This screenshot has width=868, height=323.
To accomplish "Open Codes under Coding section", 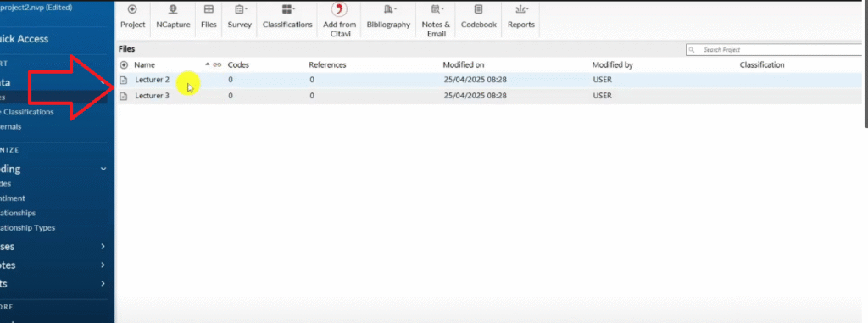I will click(x=6, y=183).
